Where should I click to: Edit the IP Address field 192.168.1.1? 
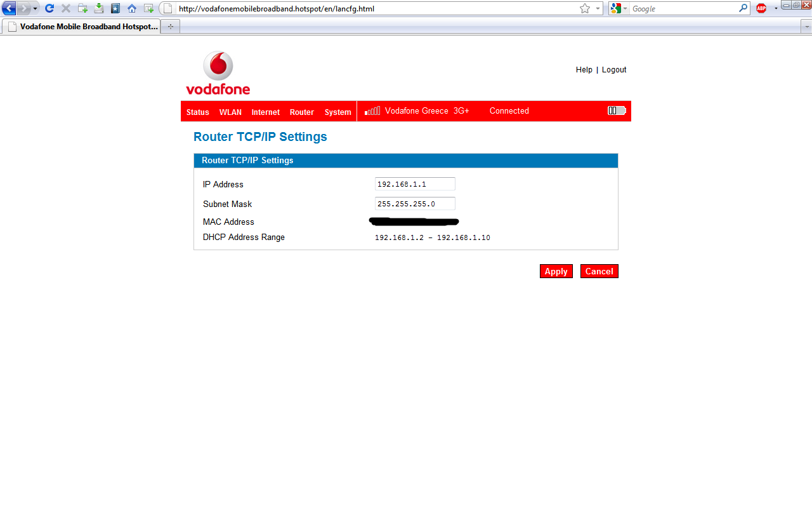(415, 184)
